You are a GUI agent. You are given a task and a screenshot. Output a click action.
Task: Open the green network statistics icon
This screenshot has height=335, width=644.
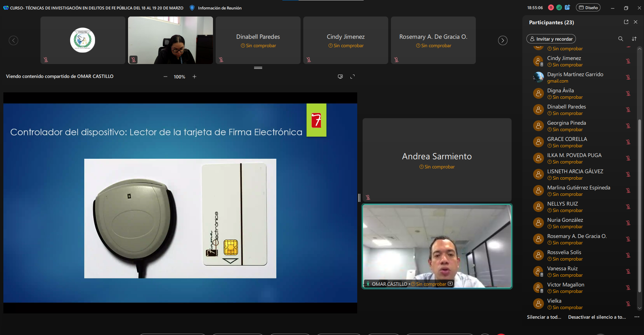[559, 7]
